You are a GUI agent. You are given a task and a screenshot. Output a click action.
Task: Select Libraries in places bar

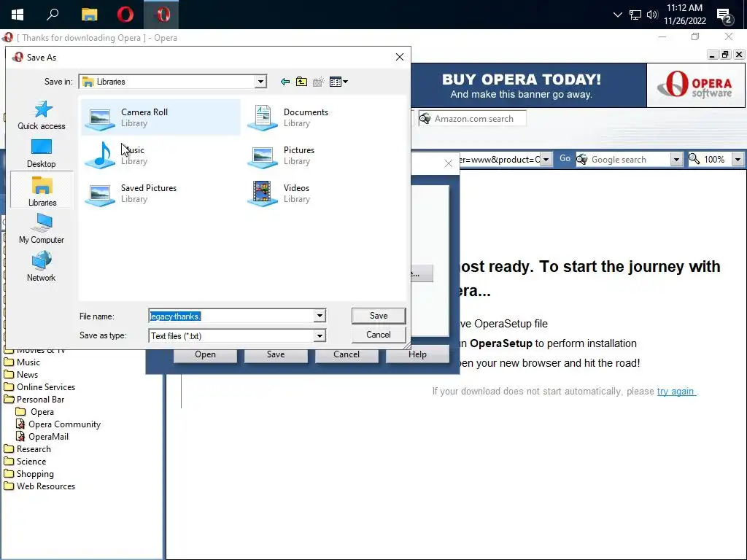click(42, 192)
